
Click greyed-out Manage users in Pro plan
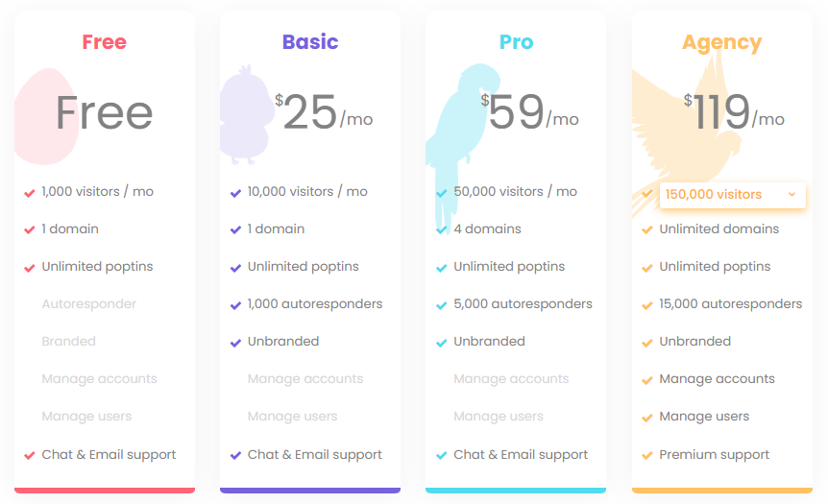[x=499, y=417]
